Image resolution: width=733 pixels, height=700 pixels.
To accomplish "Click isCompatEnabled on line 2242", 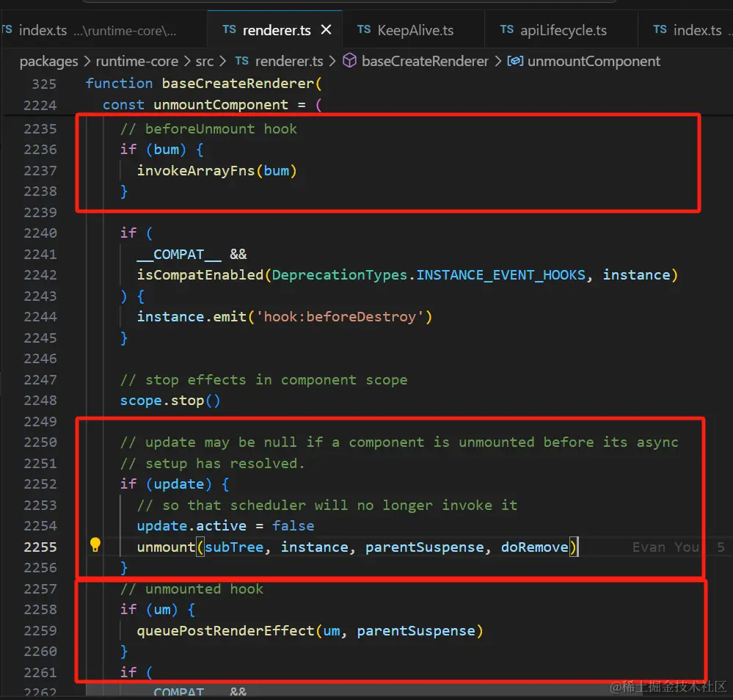I will [x=200, y=275].
